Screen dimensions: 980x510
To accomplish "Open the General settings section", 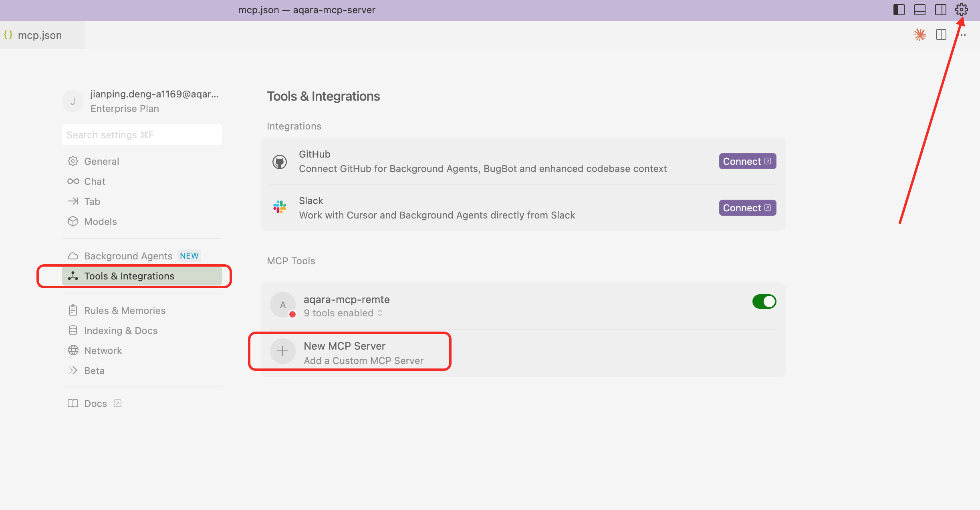I will click(101, 161).
